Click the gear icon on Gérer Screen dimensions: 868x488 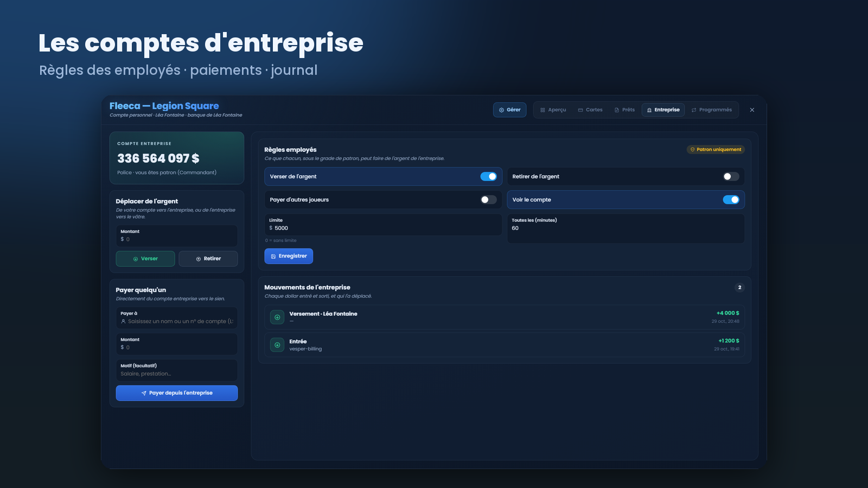[501, 110]
